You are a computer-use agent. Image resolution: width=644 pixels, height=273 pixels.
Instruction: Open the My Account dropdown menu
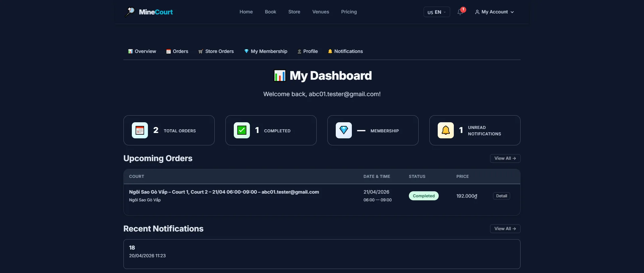pyautogui.click(x=494, y=12)
